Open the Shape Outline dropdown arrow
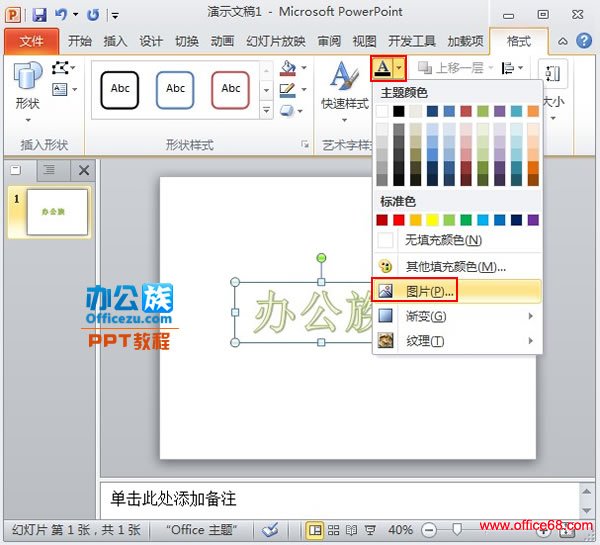 (304, 90)
